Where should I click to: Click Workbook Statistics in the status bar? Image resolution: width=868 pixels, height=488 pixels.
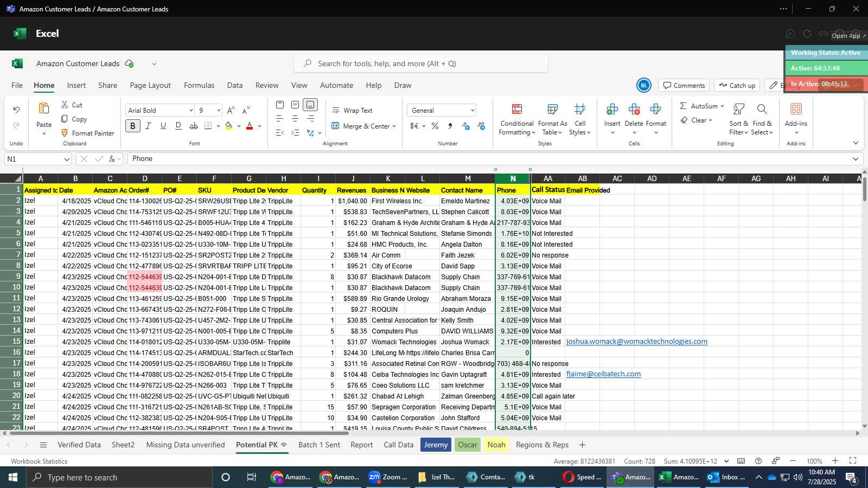click(39, 461)
